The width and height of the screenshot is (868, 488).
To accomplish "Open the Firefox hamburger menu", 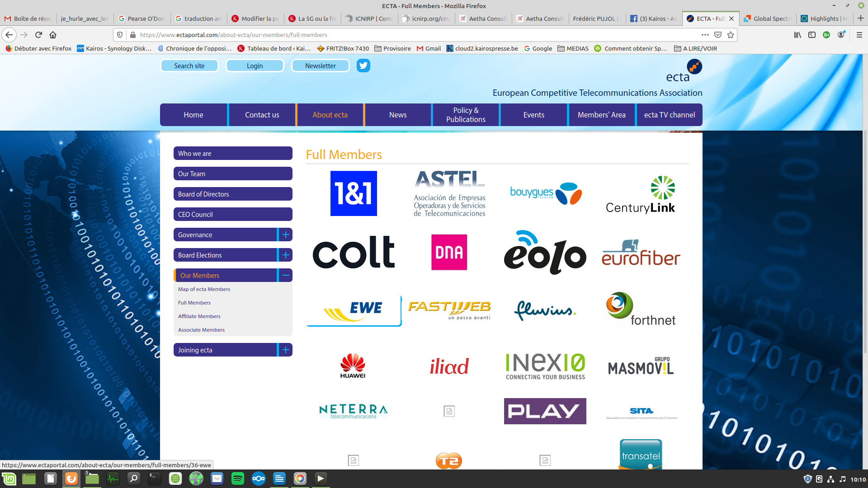I will (859, 35).
